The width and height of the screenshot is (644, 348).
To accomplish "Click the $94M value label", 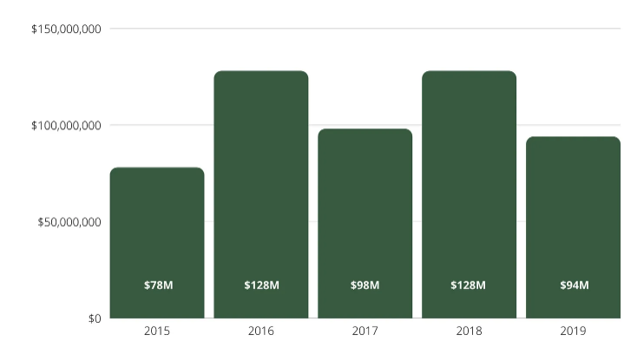I will [573, 286].
